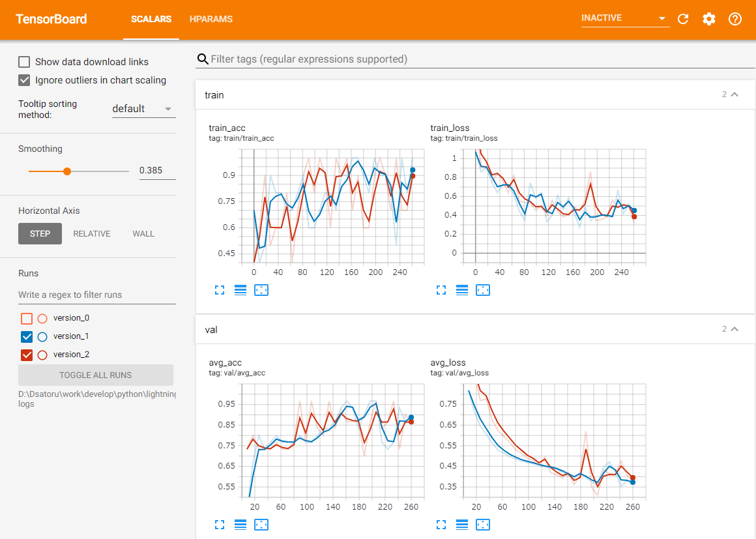Click the search magnifier icon
Viewport: 756px width, 539px height.
click(x=203, y=59)
